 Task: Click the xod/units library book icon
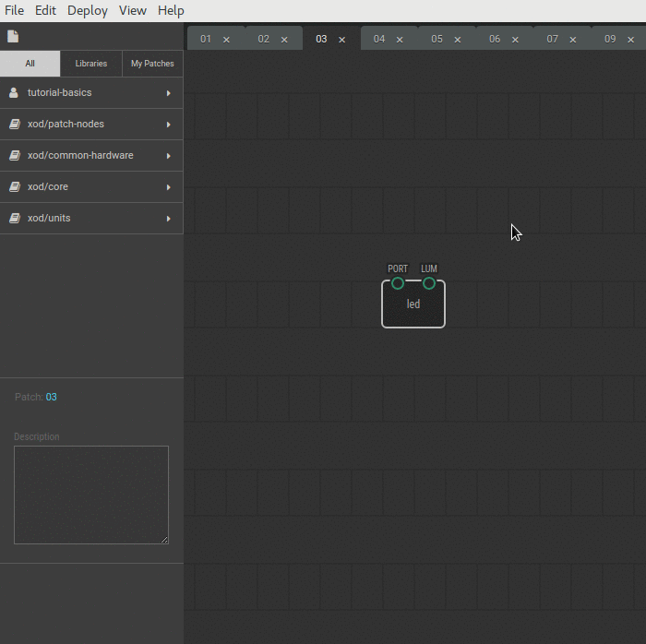14,219
